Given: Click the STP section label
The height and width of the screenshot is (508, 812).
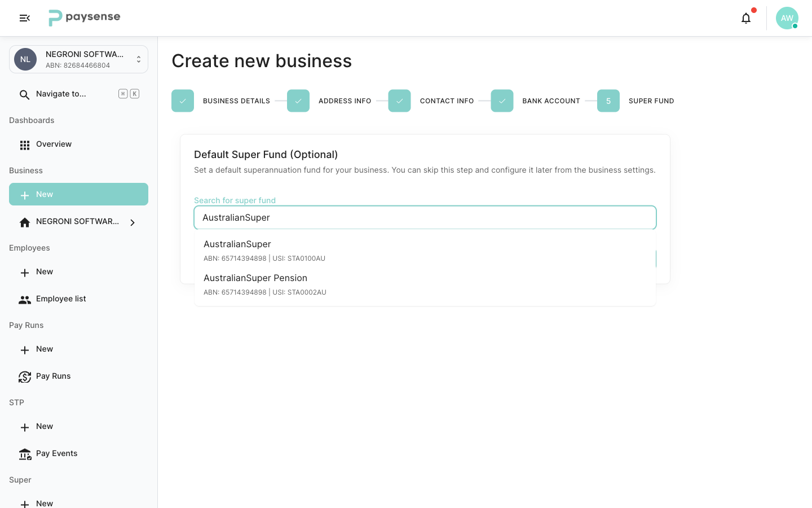Looking at the screenshot, I should coord(16,402).
